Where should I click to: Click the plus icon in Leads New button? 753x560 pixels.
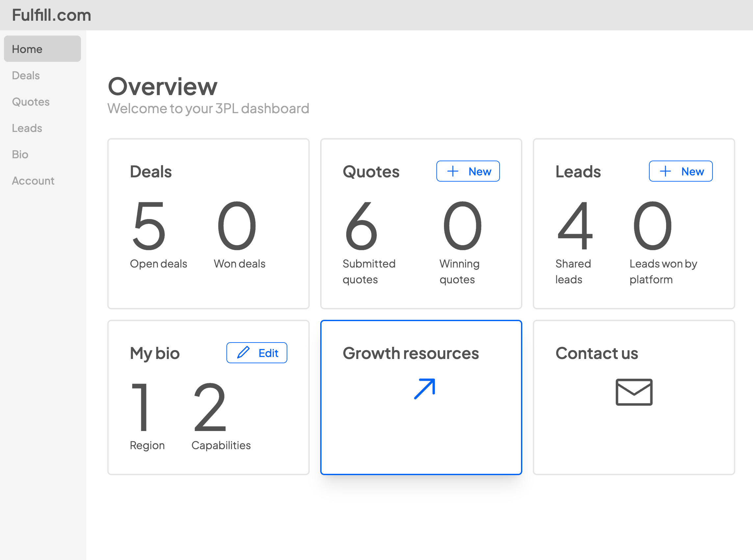[665, 171]
